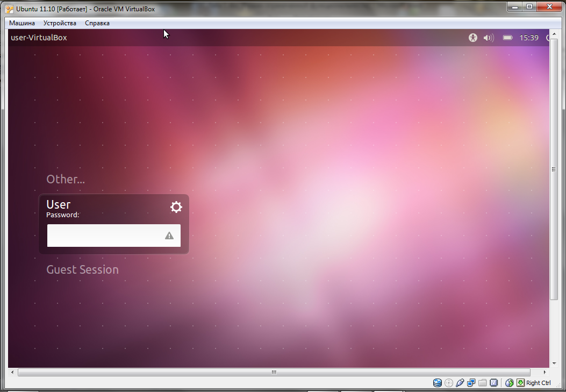Click the vertical scrollbar down arrow
The image size is (566, 392).
554,364
